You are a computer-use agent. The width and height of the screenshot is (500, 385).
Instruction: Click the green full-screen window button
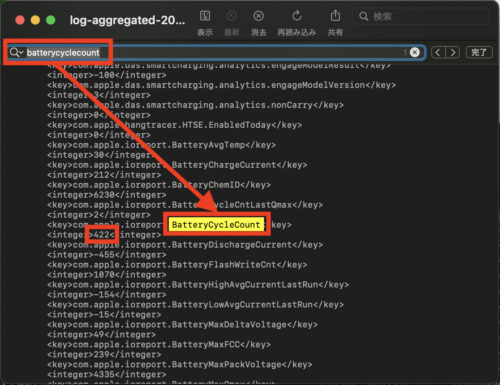(51, 20)
